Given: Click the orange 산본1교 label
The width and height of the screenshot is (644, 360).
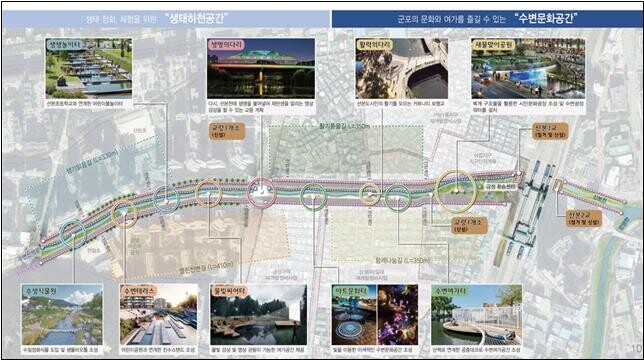Looking at the screenshot, I should point(550,131).
